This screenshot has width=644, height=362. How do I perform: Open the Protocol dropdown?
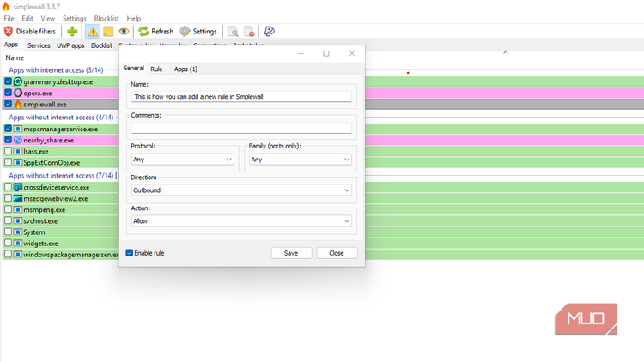click(x=183, y=160)
